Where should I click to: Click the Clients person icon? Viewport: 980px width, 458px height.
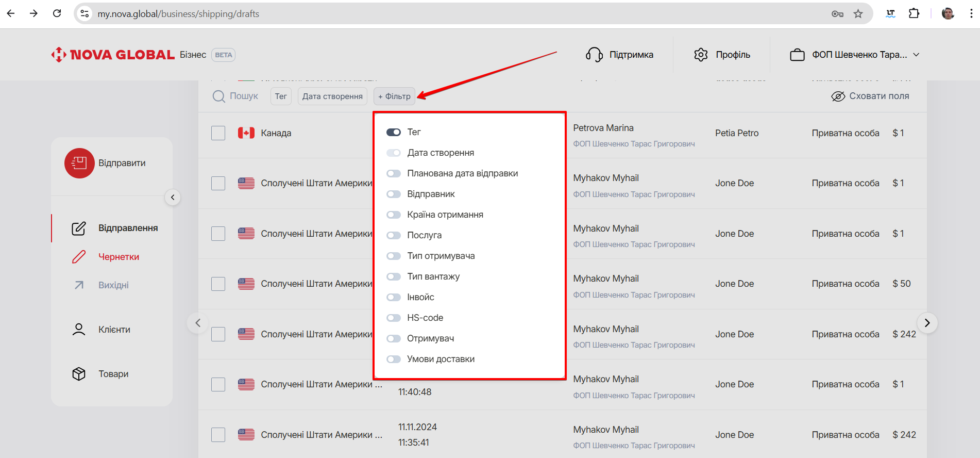(79, 330)
